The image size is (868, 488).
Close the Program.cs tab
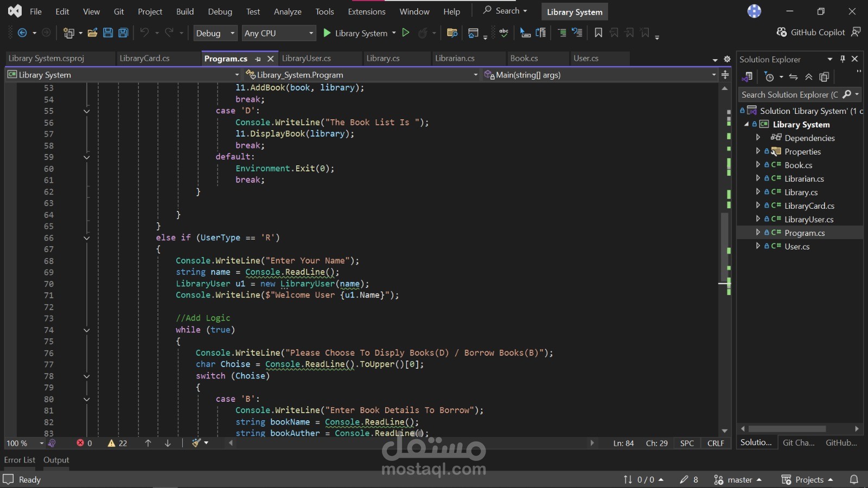[x=270, y=59]
